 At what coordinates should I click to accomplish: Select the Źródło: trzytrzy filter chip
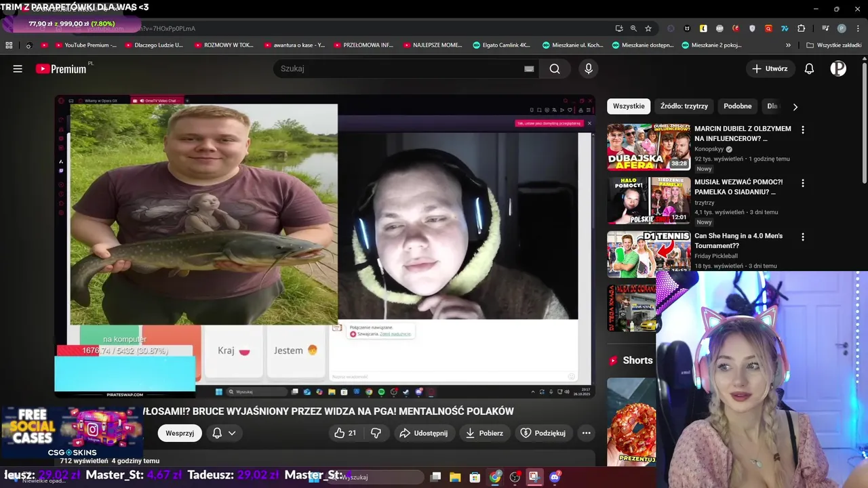click(684, 106)
